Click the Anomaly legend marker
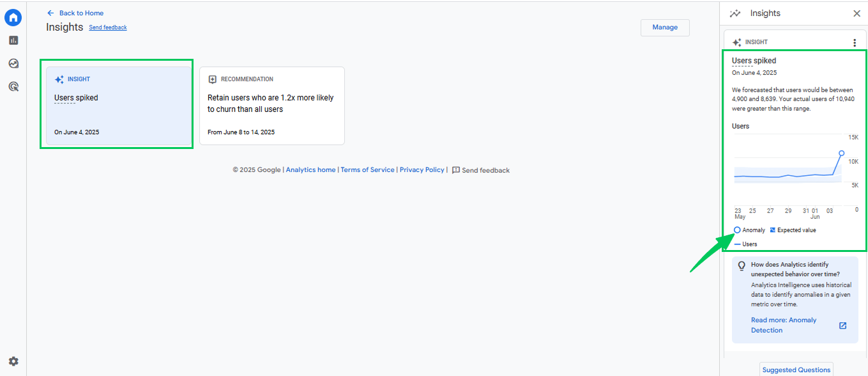 click(738, 230)
